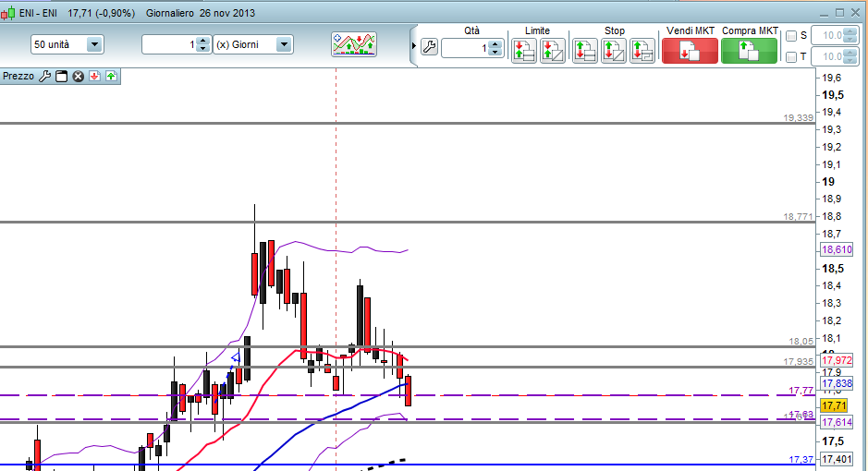Click the yellow 17,71 current price label
Image resolution: width=868 pixels, height=471 pixels.
coord(834,405)
